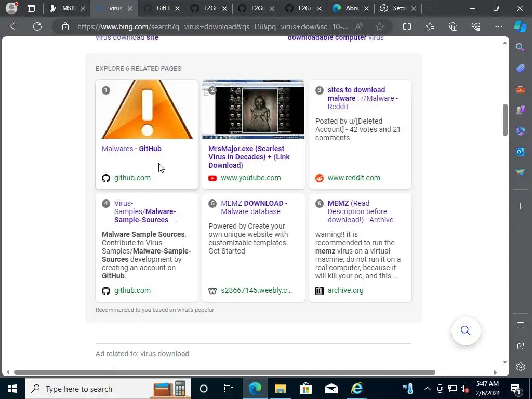This screenshot has width=532, height=399.
Task: Open sidebar settings gear icon
Action: 520,367
